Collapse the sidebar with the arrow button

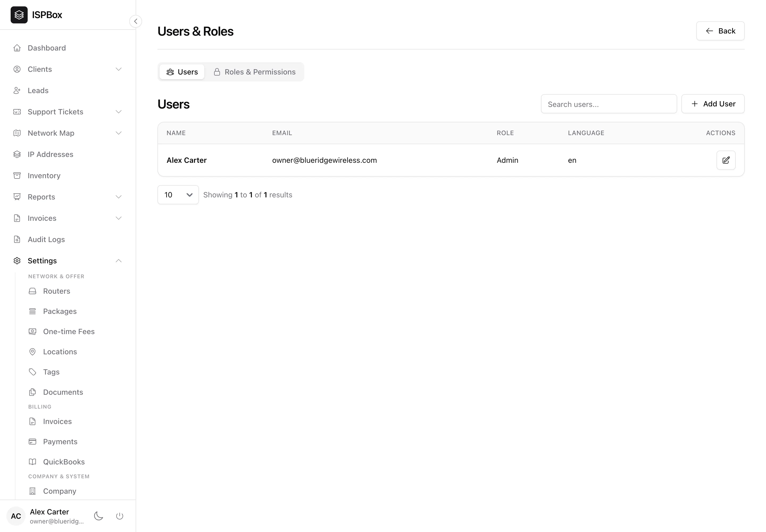tap(136, 21)
